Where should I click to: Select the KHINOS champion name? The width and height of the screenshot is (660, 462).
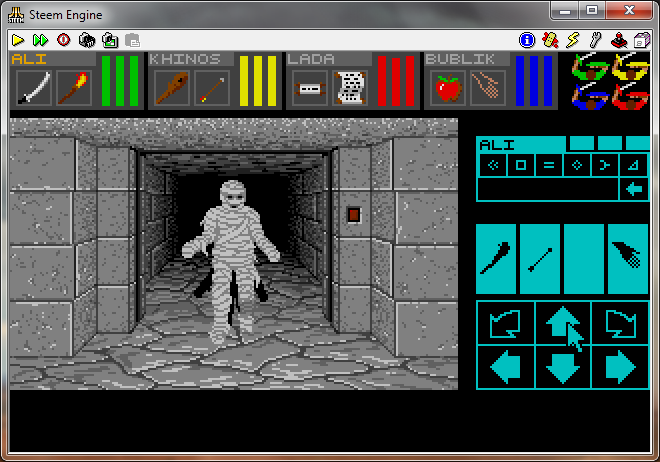click(185, 59)
